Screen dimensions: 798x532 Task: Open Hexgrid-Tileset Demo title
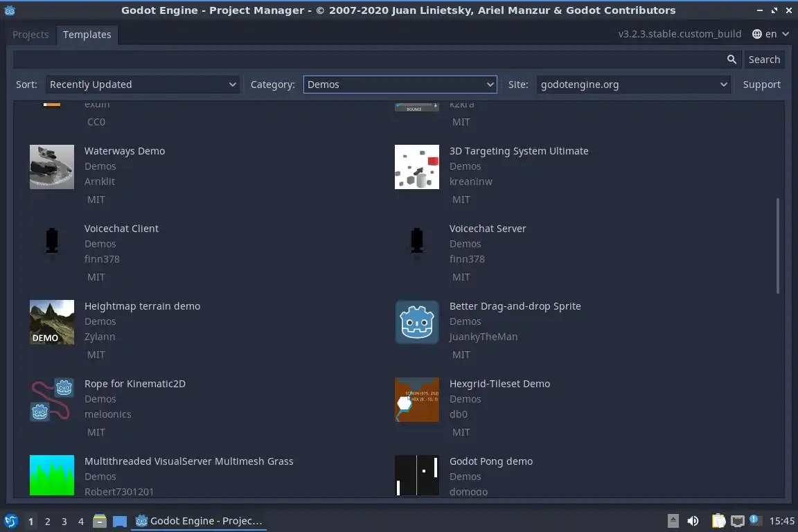tap(499, 384)
